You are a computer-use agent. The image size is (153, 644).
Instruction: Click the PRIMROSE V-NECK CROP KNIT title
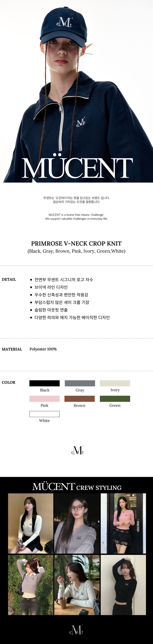point(76,243)
